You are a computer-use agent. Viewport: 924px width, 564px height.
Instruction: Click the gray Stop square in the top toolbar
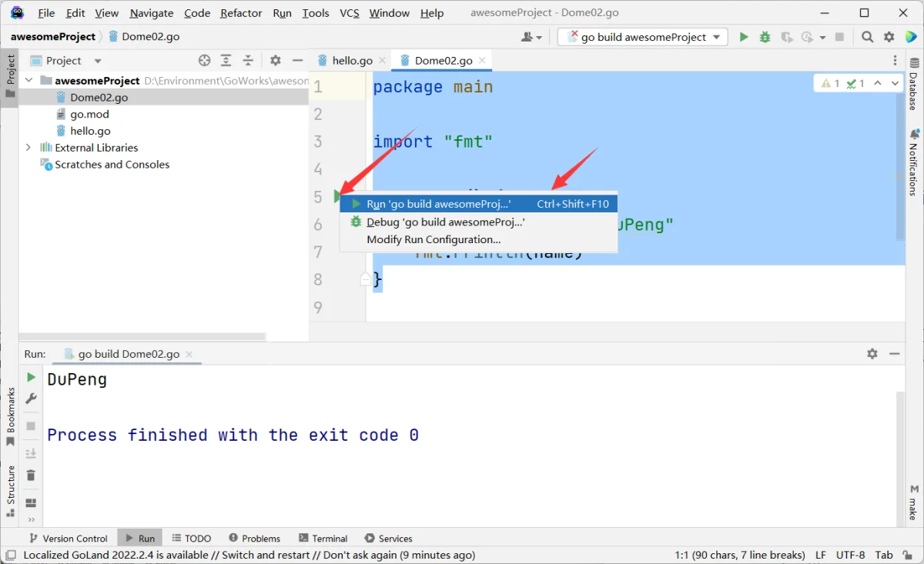click(840, 36)
